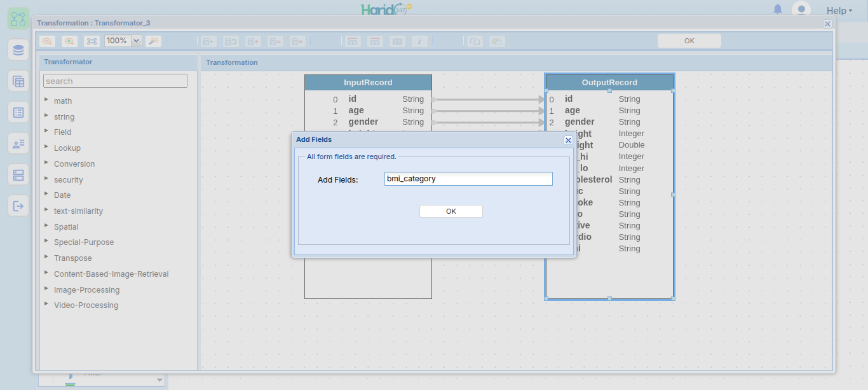Select the Image-Processing tree item
The height and width of the screenshot is (390, 868).
[x=86, y=290]
